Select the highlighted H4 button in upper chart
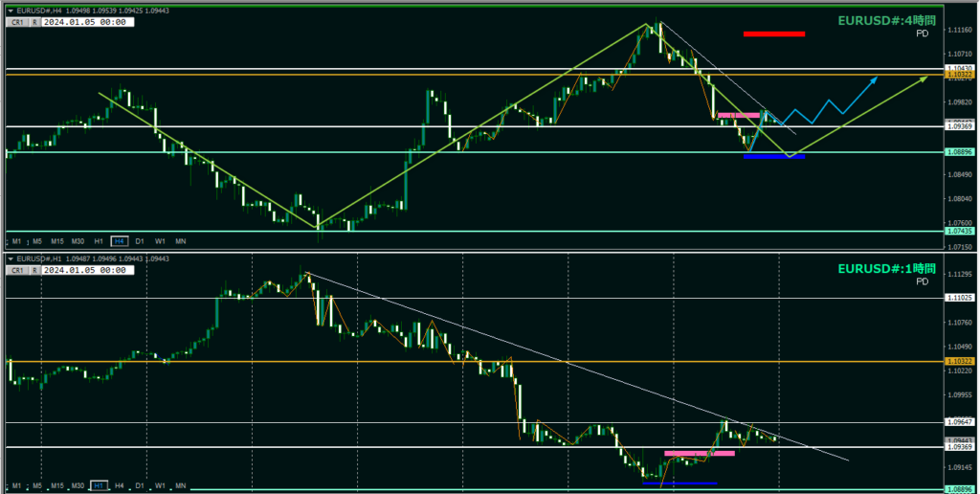 pyautogui.click(x=120, y=241)
